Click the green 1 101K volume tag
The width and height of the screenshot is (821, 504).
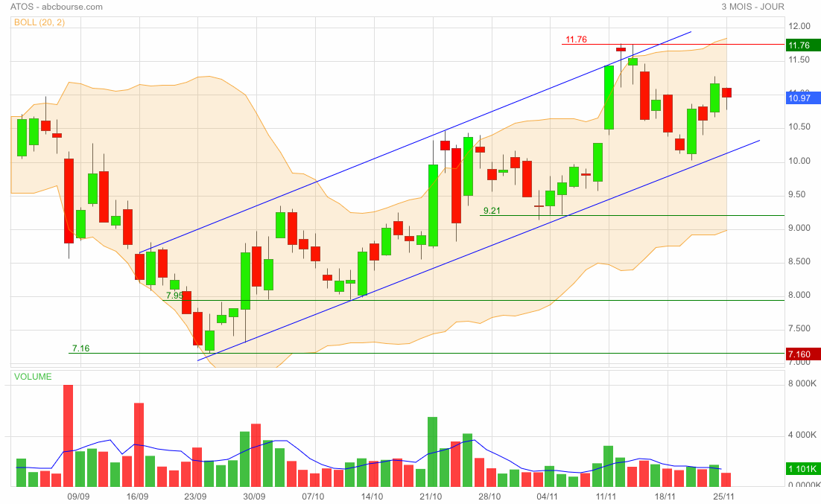[802, 469]
